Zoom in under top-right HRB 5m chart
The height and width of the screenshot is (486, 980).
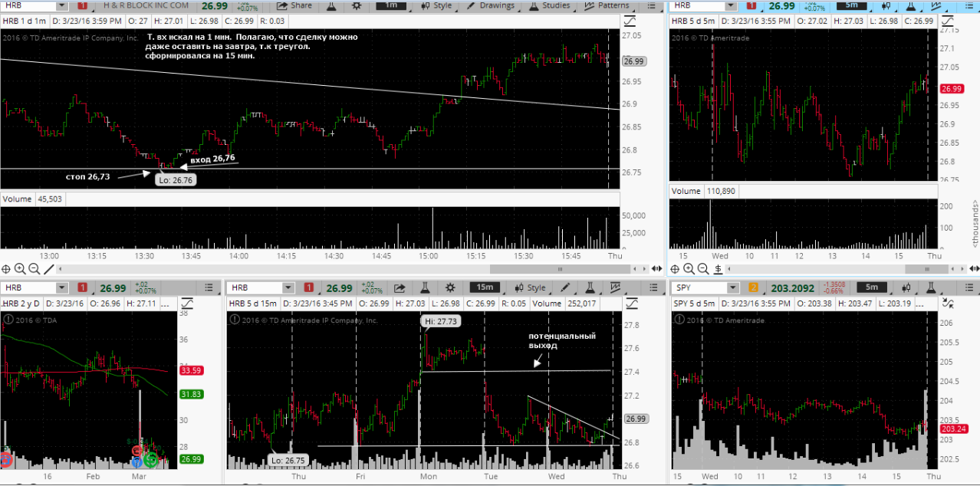689,269
